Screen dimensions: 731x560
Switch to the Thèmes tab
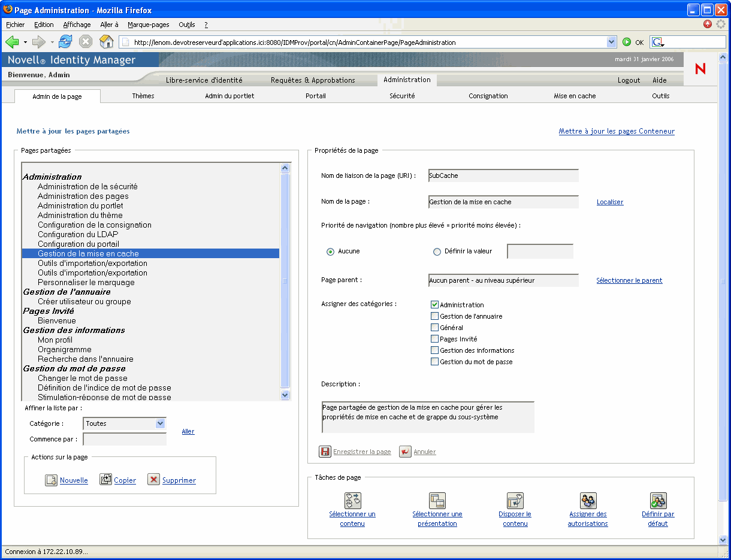coord(143,96)
